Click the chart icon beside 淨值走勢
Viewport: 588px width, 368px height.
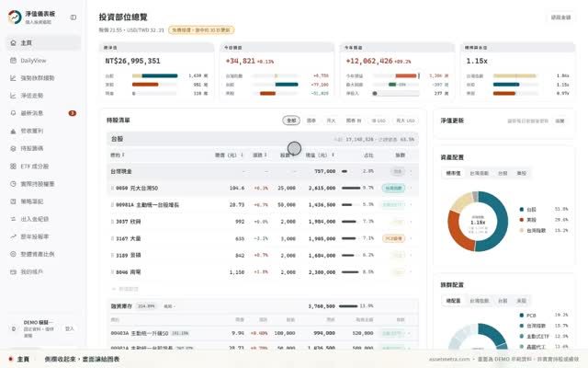(x=13, y=96)
